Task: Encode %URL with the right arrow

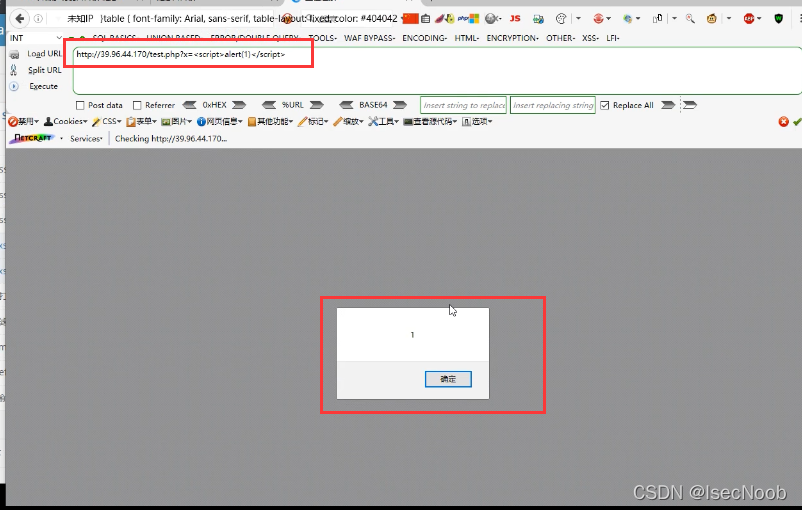Action: point(317,105)
